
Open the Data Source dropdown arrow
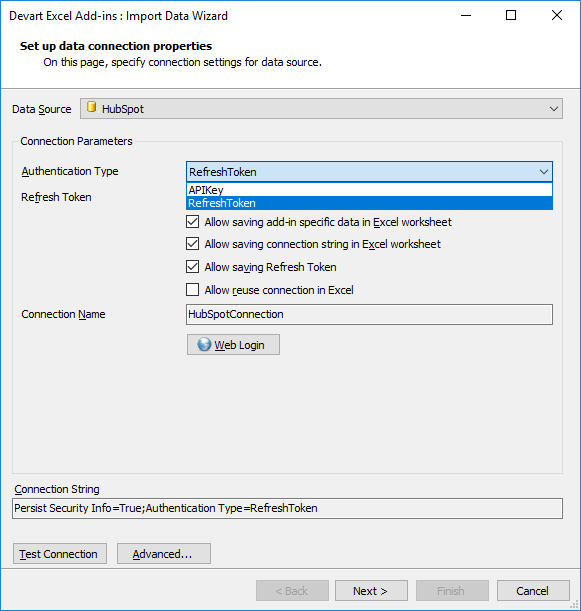click(x=553, y=109)
